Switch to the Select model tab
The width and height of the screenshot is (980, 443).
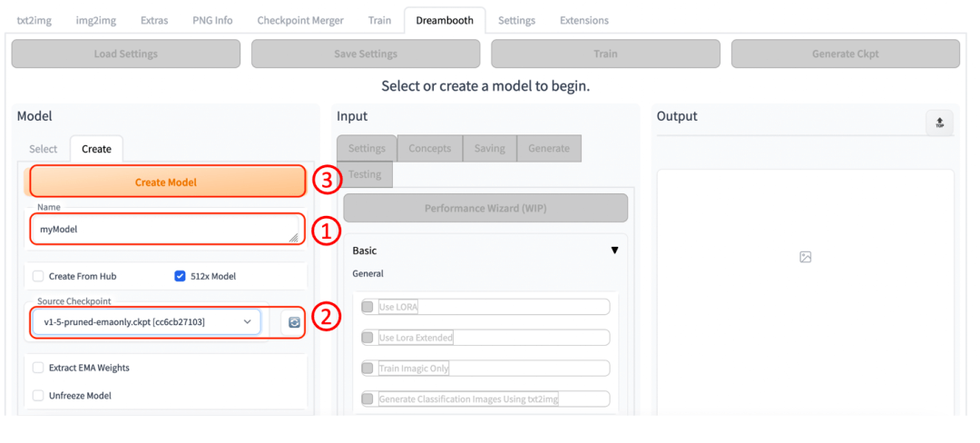pyautogui.click(x=43, y=149)
